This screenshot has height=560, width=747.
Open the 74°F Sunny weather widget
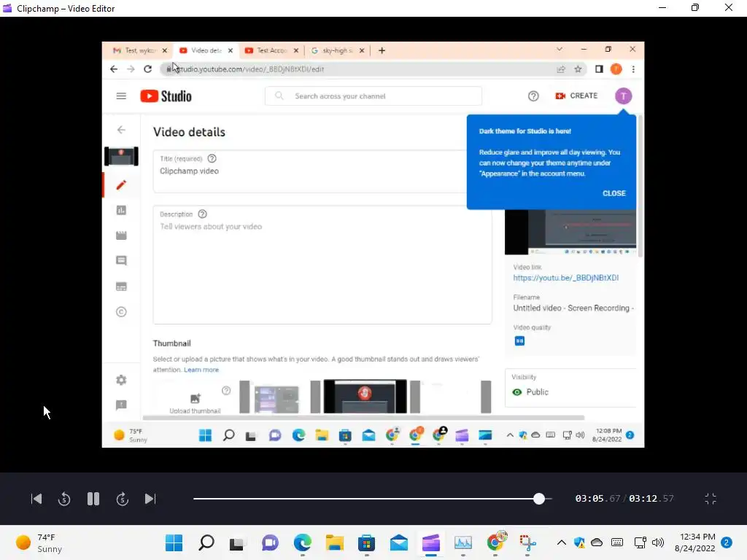tap(39, 542)
